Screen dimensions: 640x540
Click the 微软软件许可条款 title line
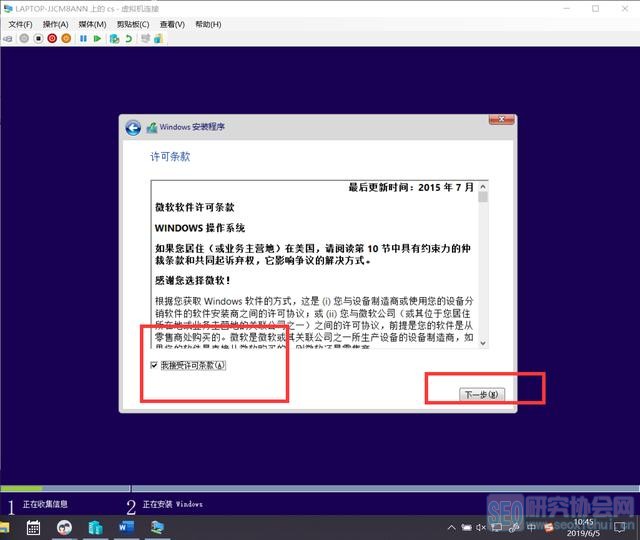click(195, 207)
